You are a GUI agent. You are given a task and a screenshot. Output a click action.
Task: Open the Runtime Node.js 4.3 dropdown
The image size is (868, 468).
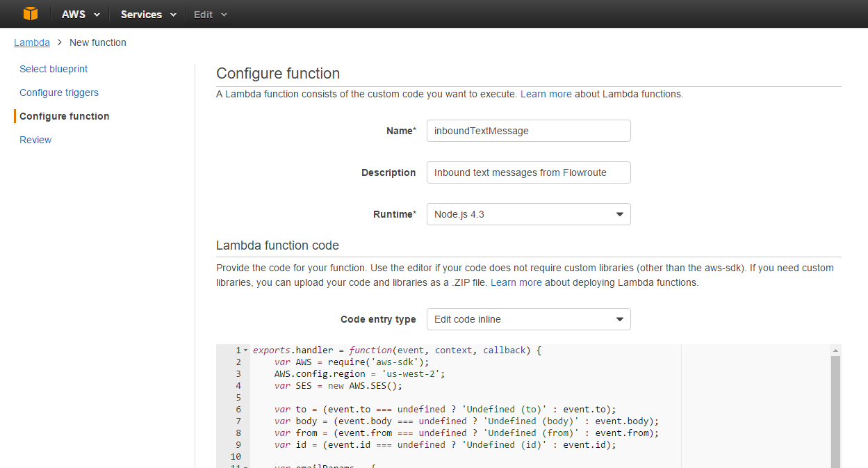[529, 214]
